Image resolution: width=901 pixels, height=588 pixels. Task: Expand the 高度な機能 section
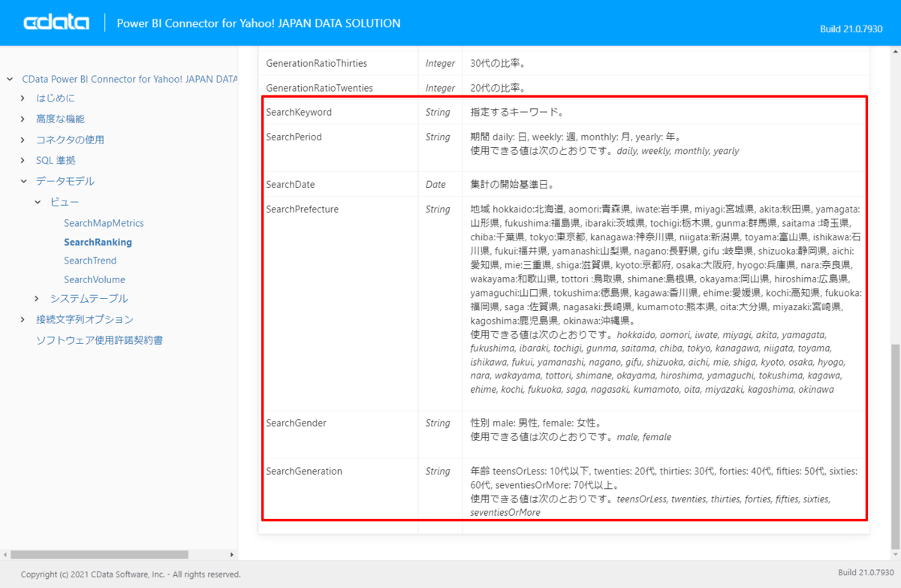[x=23, y=119]
